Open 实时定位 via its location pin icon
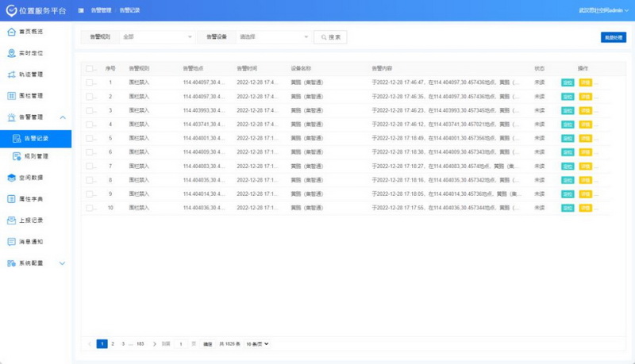635x364 pixels. tap(11, 53)
